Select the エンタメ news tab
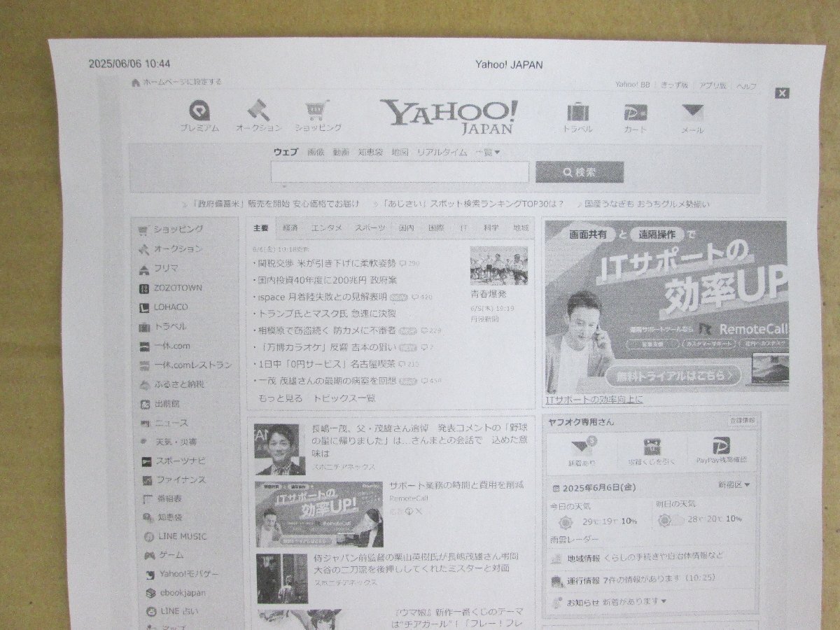This screenshot has width=840, height=630. pos(327,228)
